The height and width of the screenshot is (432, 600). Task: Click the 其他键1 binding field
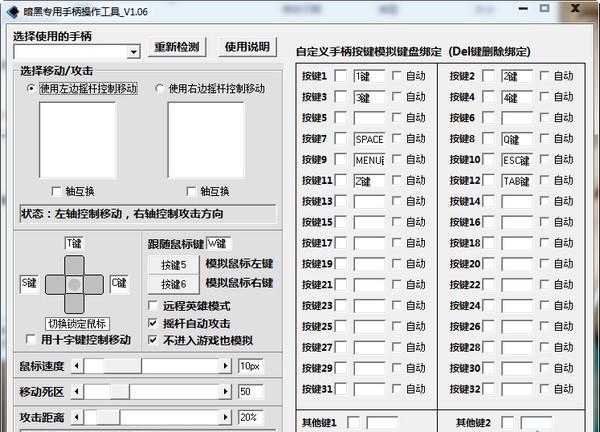coord(382,423)
